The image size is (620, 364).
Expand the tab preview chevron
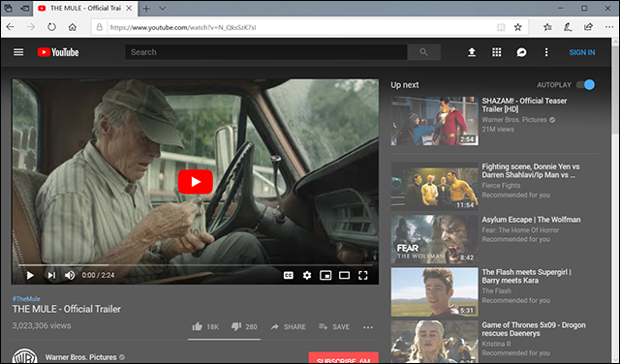163,8
